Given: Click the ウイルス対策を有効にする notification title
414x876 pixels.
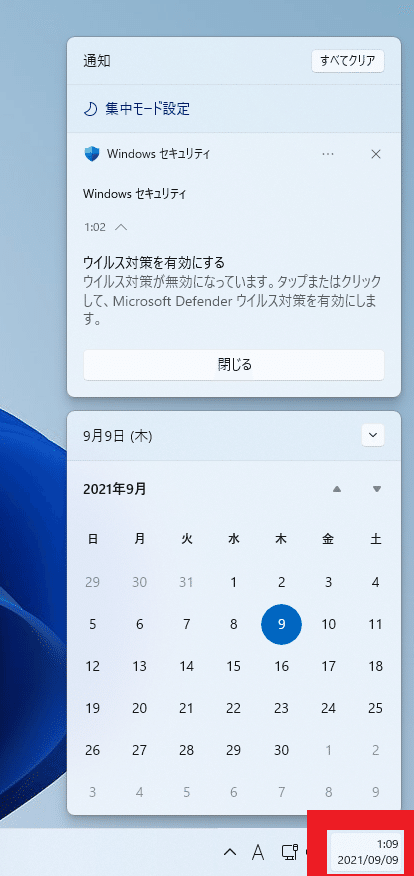Looking at the screenshot, I should click(x=154, y=261).
